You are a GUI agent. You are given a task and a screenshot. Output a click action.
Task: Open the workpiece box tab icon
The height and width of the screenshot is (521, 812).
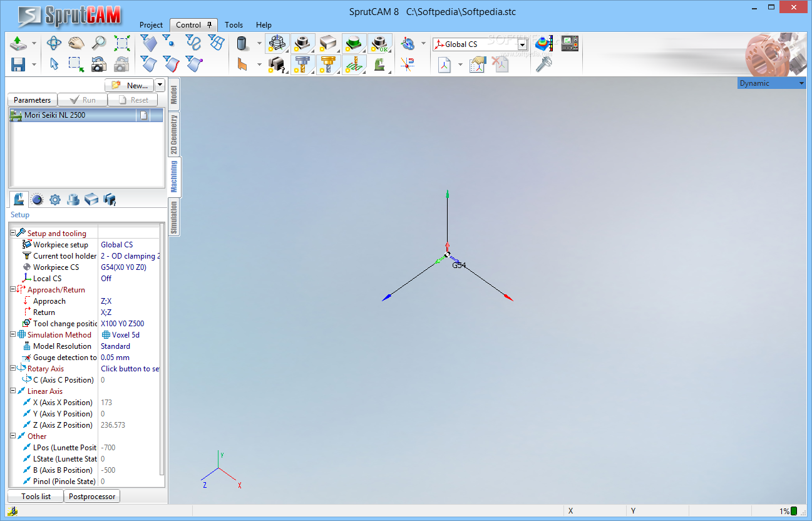[x=91, y=199]
